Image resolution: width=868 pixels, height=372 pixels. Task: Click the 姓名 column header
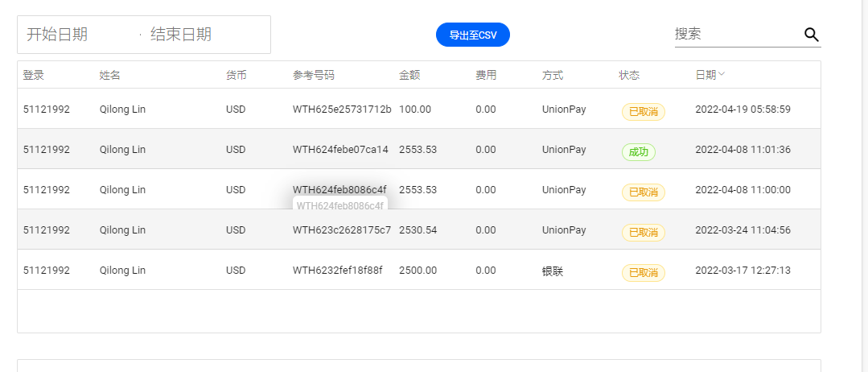point(109,76)
